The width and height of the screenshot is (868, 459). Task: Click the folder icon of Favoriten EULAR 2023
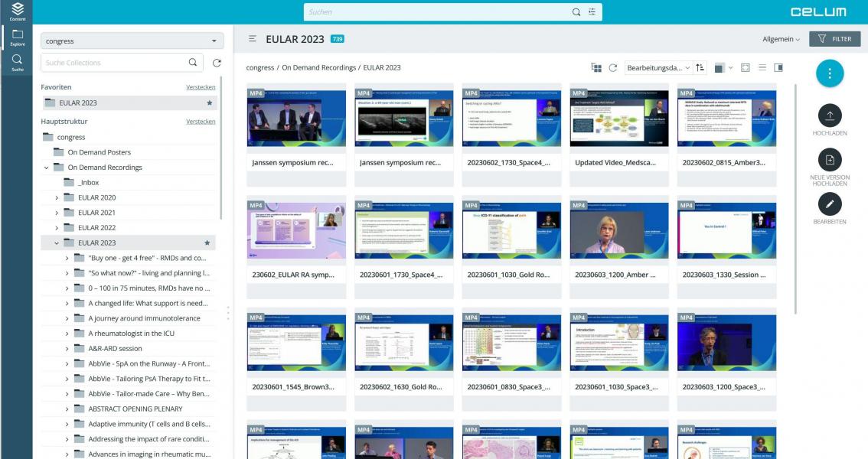(51, 103)
